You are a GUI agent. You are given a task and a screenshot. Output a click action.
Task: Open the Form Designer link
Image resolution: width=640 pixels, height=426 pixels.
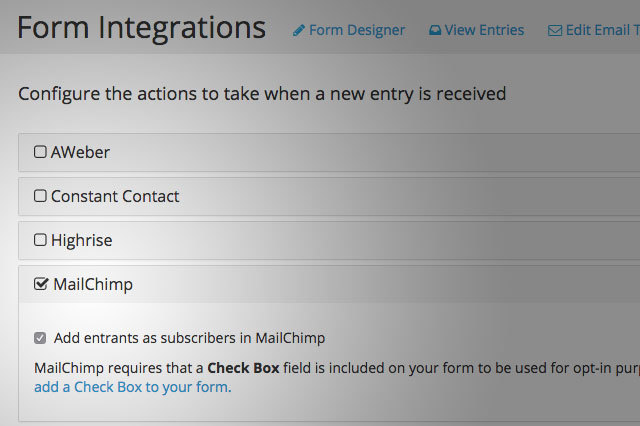point(357,30)
